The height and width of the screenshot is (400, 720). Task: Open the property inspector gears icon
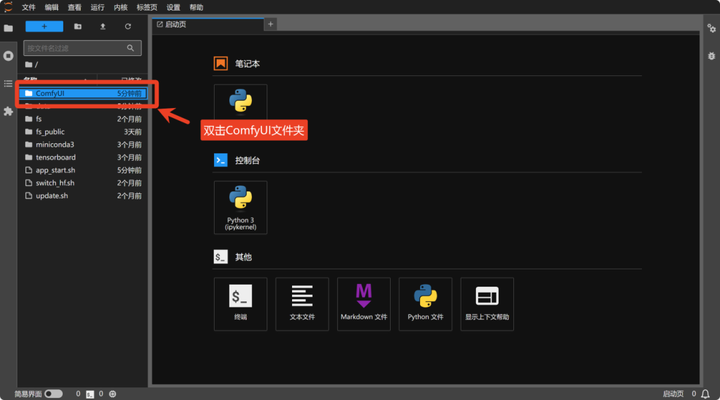click(x=711, y=28)
